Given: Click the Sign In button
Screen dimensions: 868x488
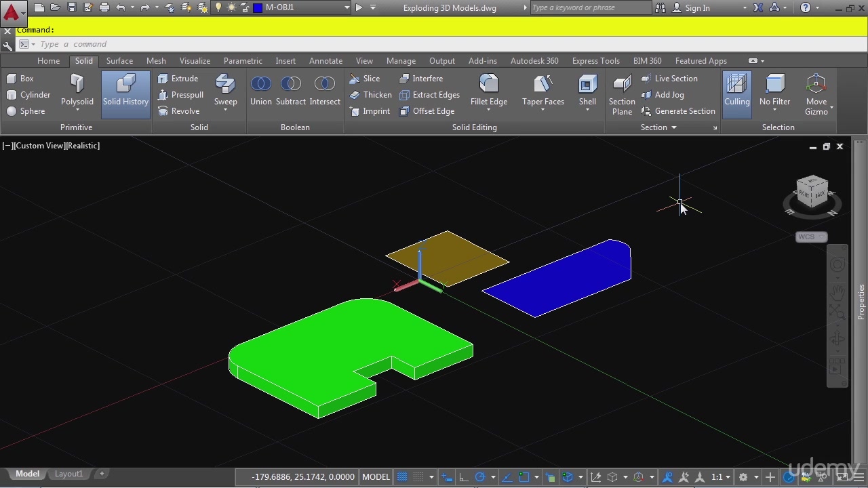Looking at the screenshot, I should point(697,8).
